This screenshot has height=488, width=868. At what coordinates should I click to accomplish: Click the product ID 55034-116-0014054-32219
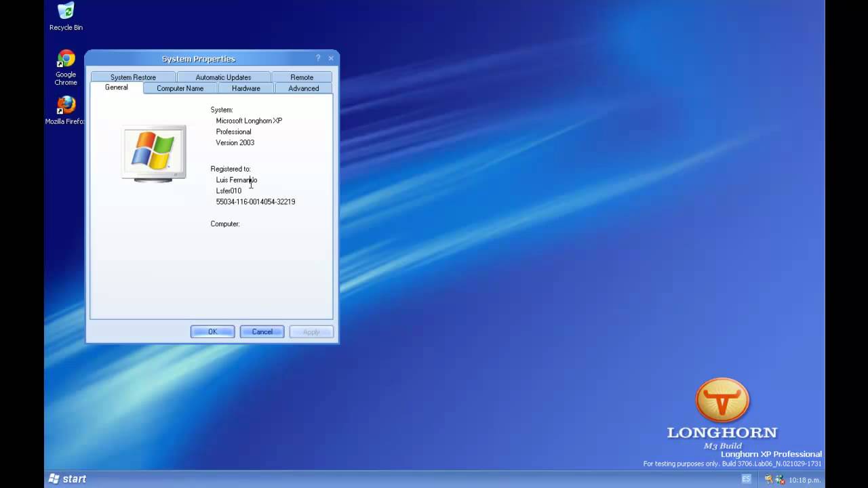pyautogui.click(x=256, y=201)
